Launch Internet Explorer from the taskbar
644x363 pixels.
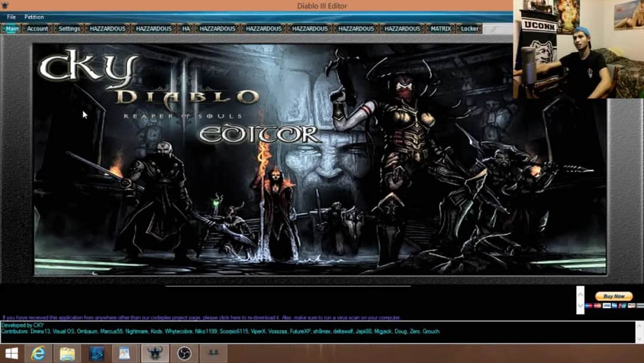tap(37, 353)
